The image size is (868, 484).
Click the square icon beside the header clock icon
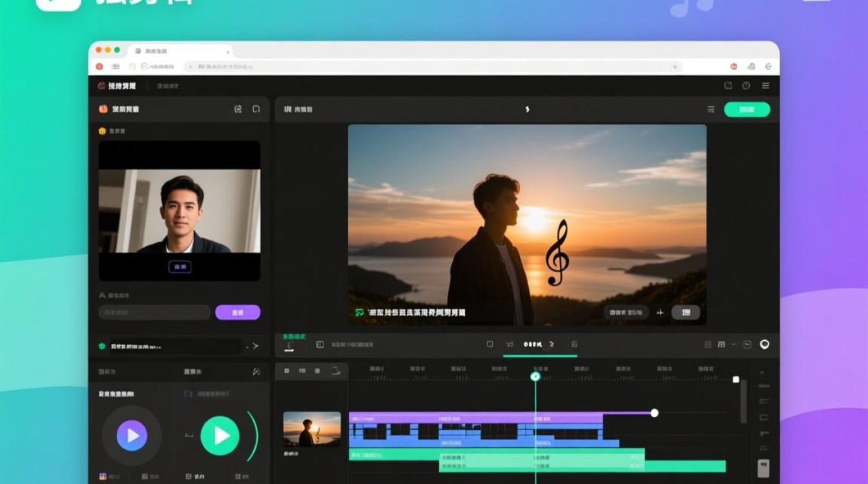coord(728,86)
